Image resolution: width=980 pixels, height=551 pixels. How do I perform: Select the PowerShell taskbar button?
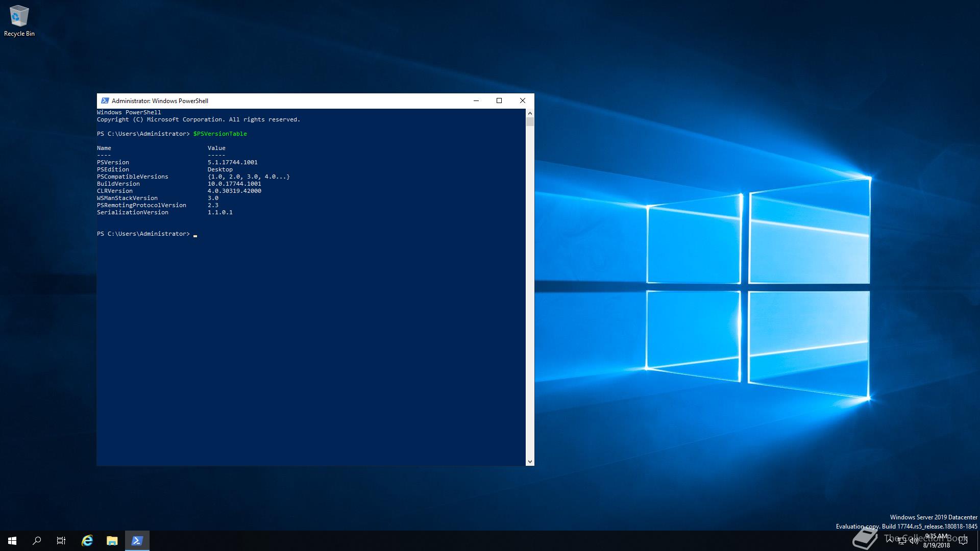tap(137, 541)
